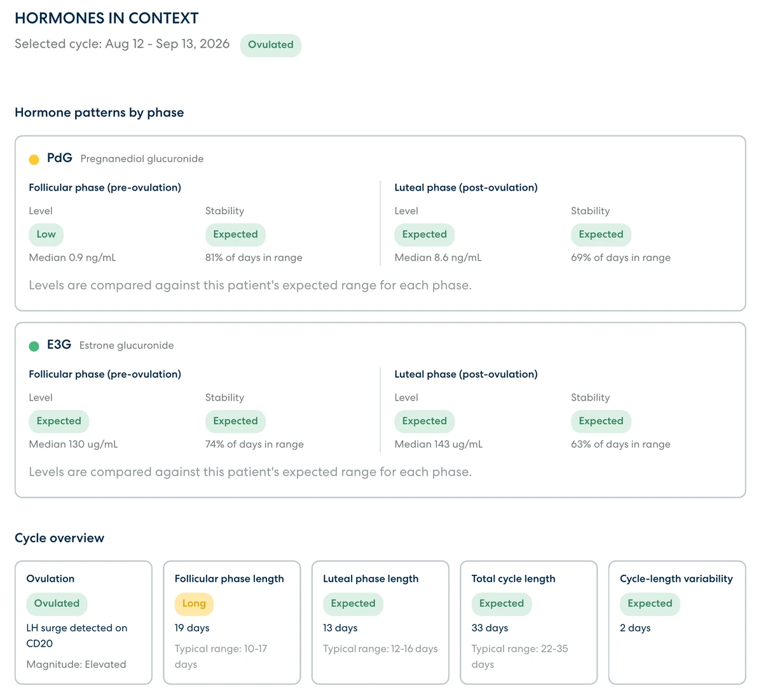Click the Ovulated badge beside Selected cycle

click(x=271, y=45)
